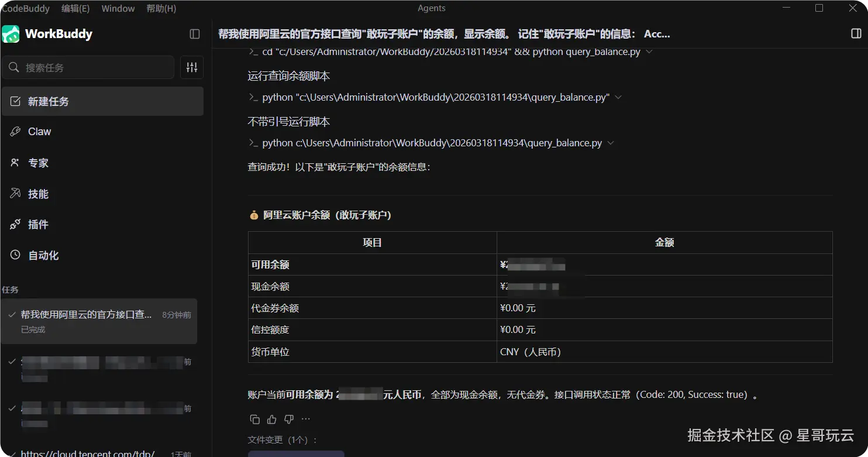Click the 任务 section label in sidebar
The height and width of the screenshot is (457, 868).
[10, 290]
